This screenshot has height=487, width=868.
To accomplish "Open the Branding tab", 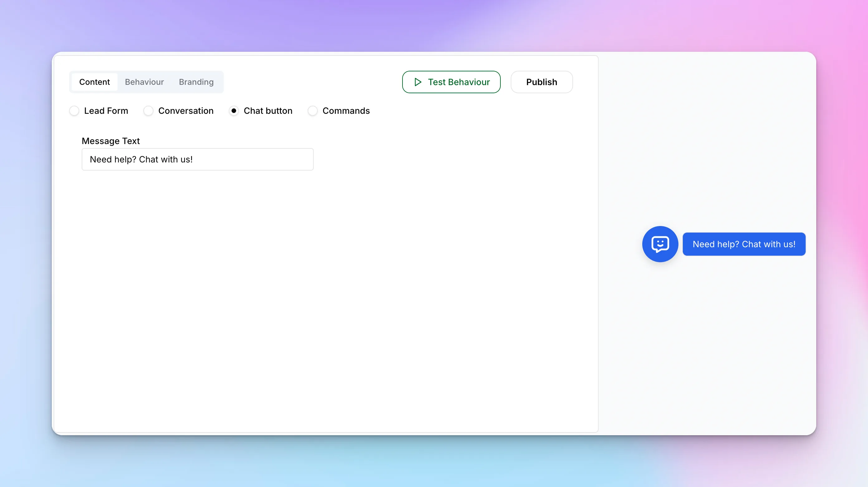I will tap(196, 82).
